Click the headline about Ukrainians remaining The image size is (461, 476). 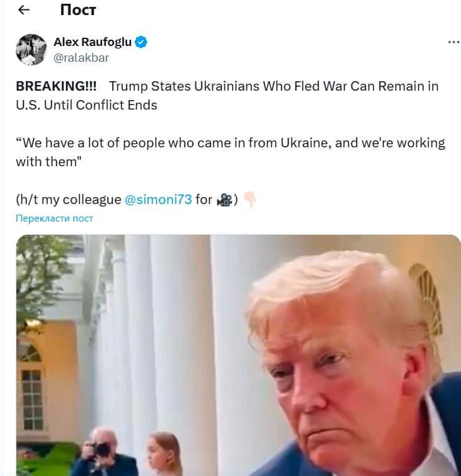pyautogui.click(x=227, y=95)
